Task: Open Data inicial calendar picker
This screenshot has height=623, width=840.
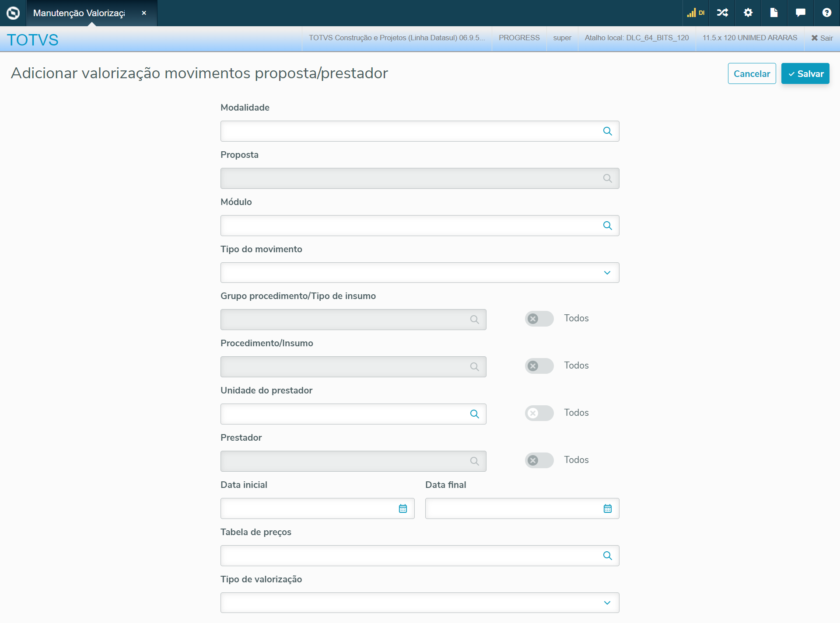Action: 402,508
